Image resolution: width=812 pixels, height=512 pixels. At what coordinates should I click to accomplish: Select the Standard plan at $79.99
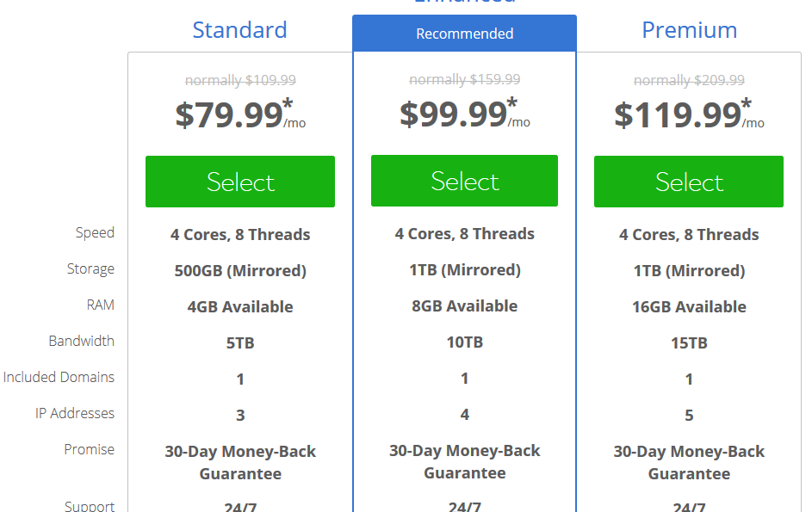239,182
